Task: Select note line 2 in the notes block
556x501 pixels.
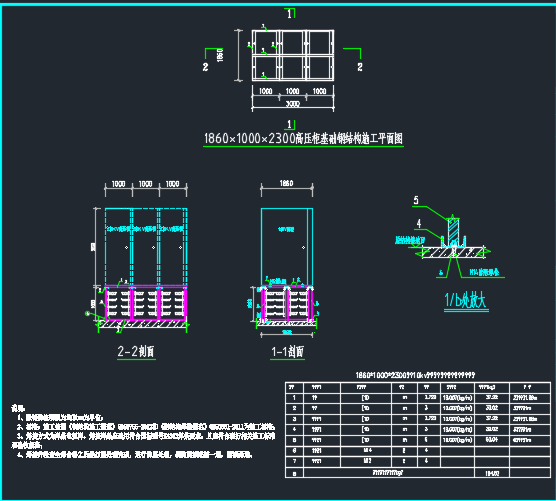Action: 146,427
